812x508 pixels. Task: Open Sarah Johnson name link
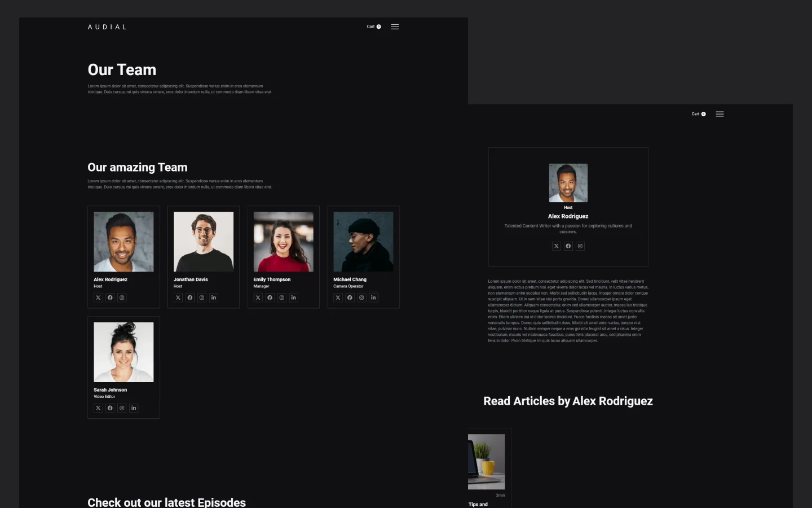(x=111, y=390)
